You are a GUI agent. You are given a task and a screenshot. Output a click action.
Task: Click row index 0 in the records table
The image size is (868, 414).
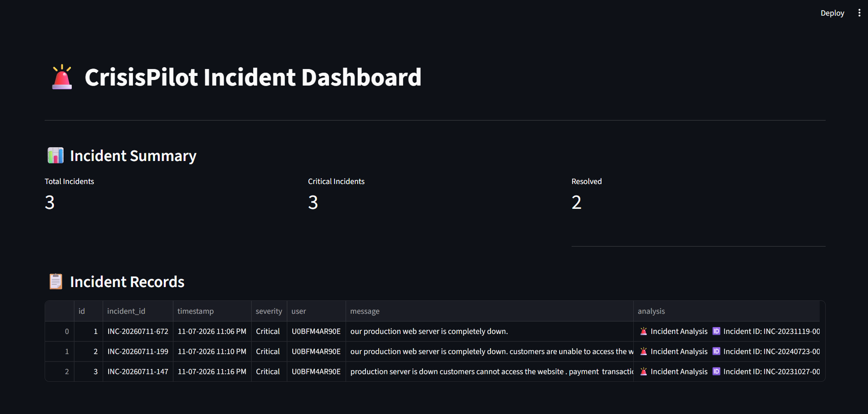(60, 331)
